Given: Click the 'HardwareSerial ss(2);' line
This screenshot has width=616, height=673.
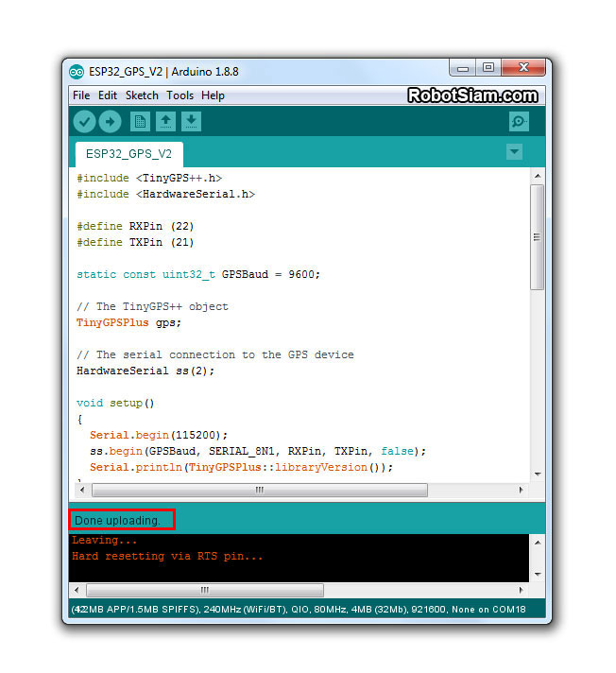Looking at the screenshot, I should [145, 371].
